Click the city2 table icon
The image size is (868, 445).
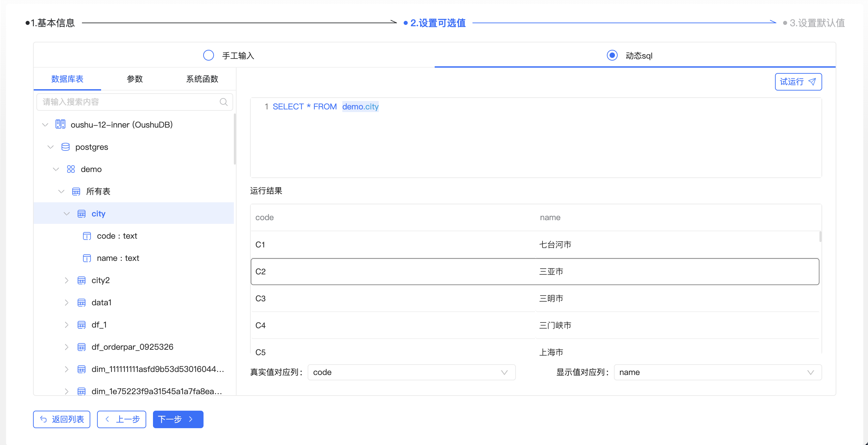point(82,280)
